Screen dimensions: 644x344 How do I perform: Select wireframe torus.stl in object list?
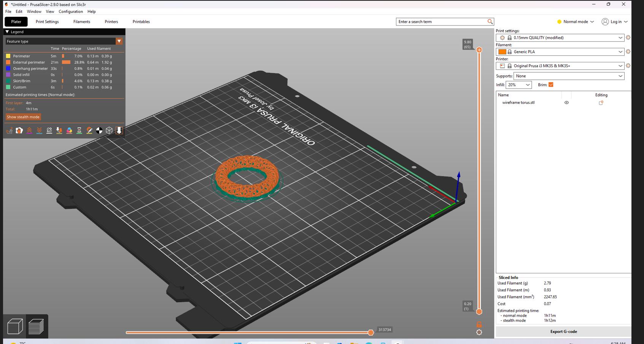[518, 103]
